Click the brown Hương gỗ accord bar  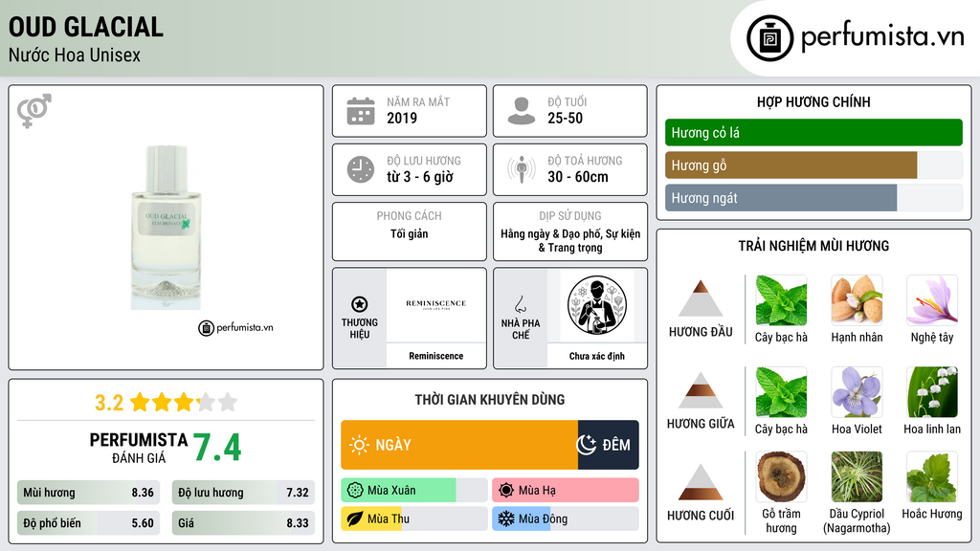coord(791,165)
